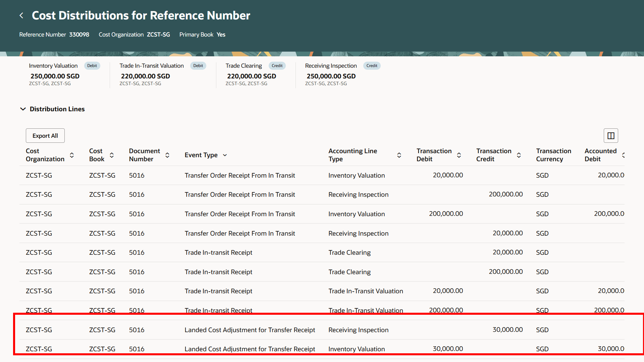
Task: Collapse the Distribution Lines section
Action: [x=23, y=109]
